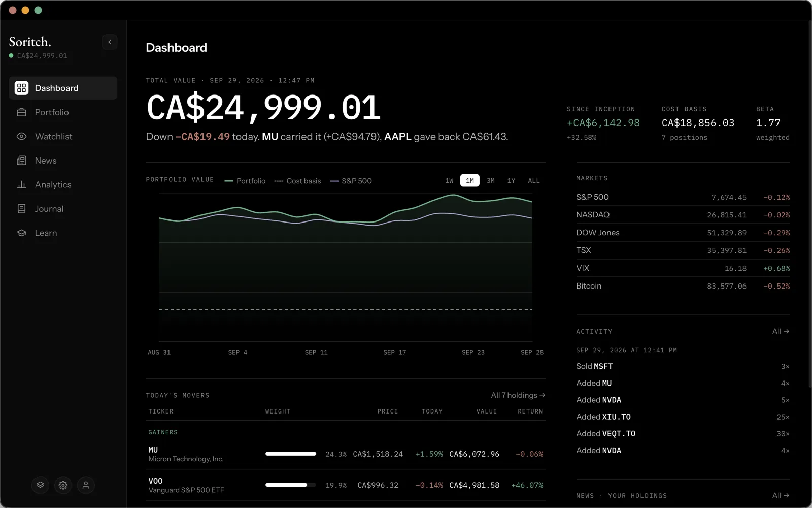The image size is (812, 508).
Task: Click the portfolio value chart area
Action: pyautogui.click(x=346, y=267)
